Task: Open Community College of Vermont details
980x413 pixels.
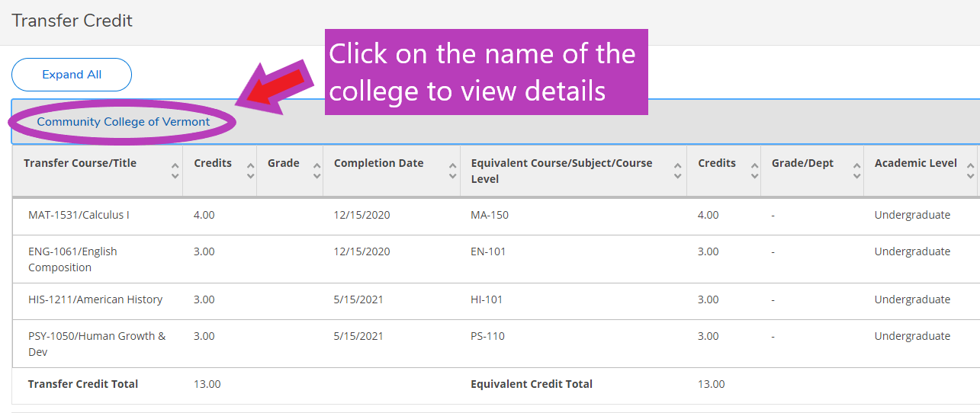Action: coord(123,122)
